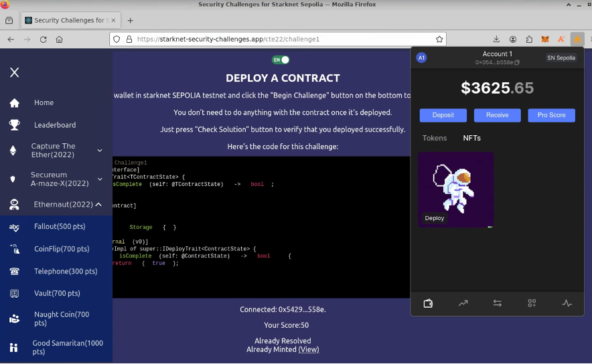Open Telephone(300 pts) challenge
Screen dimensions: 592x364
[x=66, y=271]
